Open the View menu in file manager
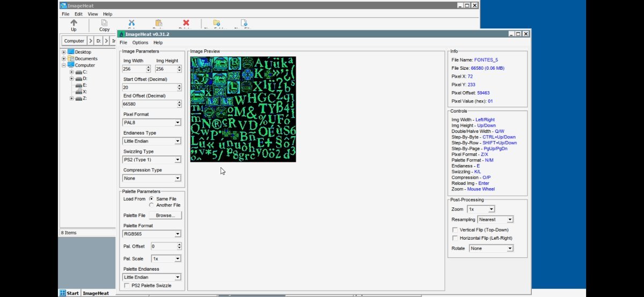The image size is (644, 297). pos(93,14)
